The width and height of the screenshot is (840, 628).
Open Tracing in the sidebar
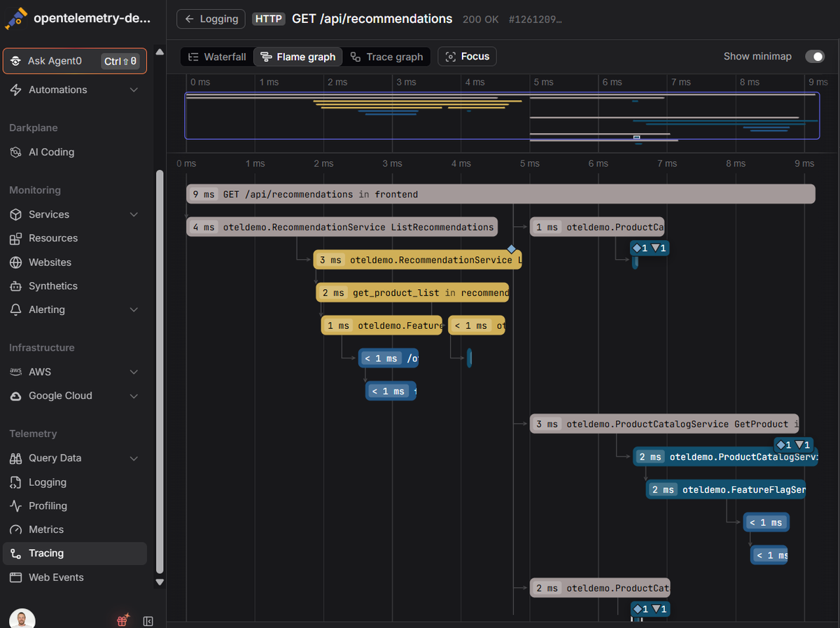coord(75,553)
